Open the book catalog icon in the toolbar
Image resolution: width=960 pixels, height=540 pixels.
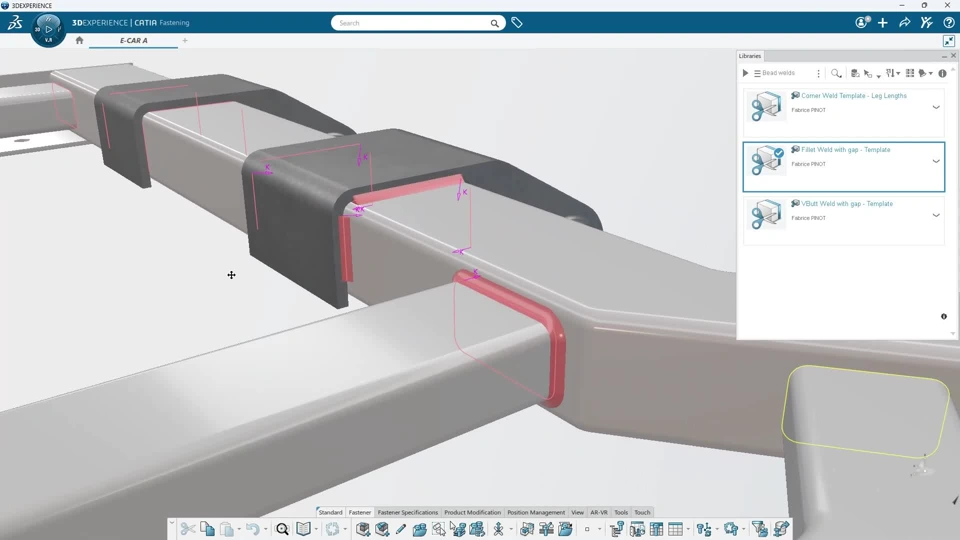click(304, 529)
